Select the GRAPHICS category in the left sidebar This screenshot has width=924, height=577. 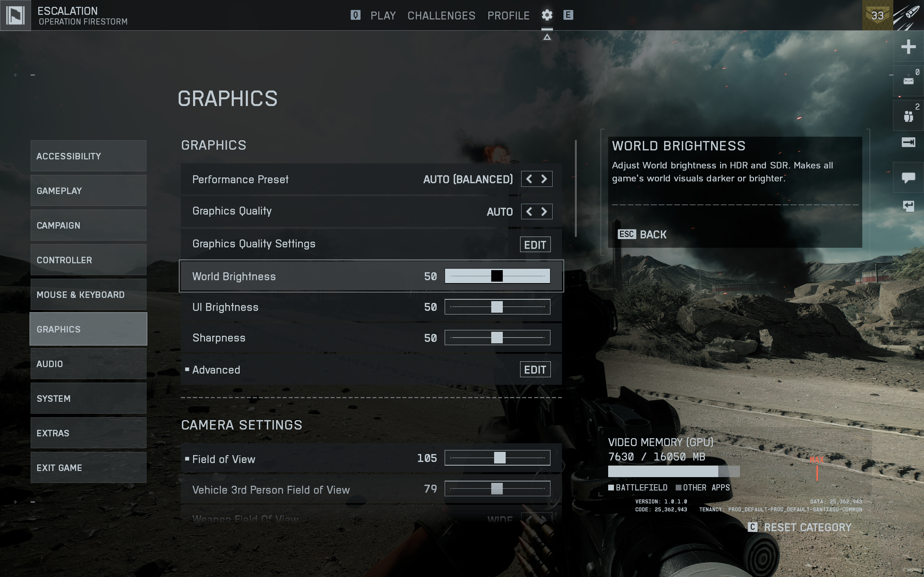(88, 329)
